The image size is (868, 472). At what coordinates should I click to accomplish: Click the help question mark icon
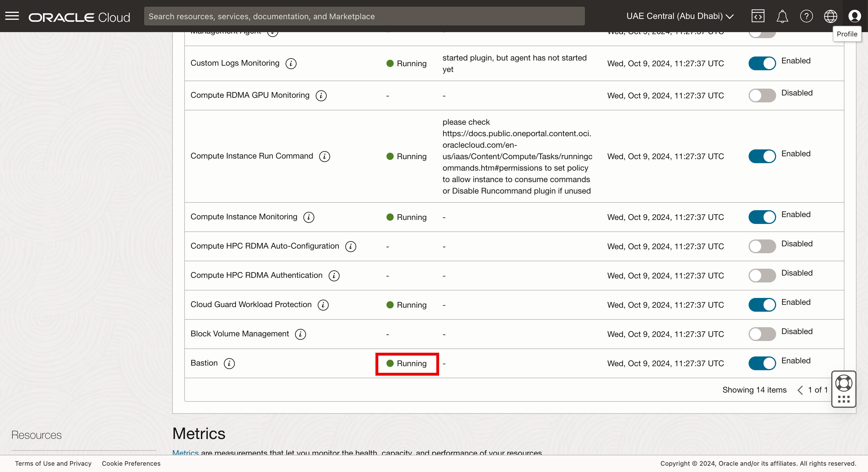click(806, 16)
